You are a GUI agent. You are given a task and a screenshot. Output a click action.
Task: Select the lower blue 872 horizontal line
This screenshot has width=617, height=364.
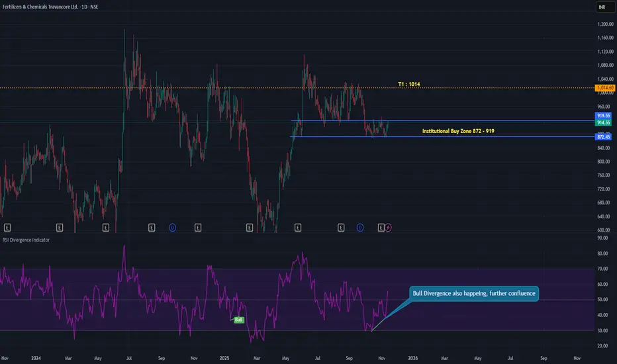442,136
